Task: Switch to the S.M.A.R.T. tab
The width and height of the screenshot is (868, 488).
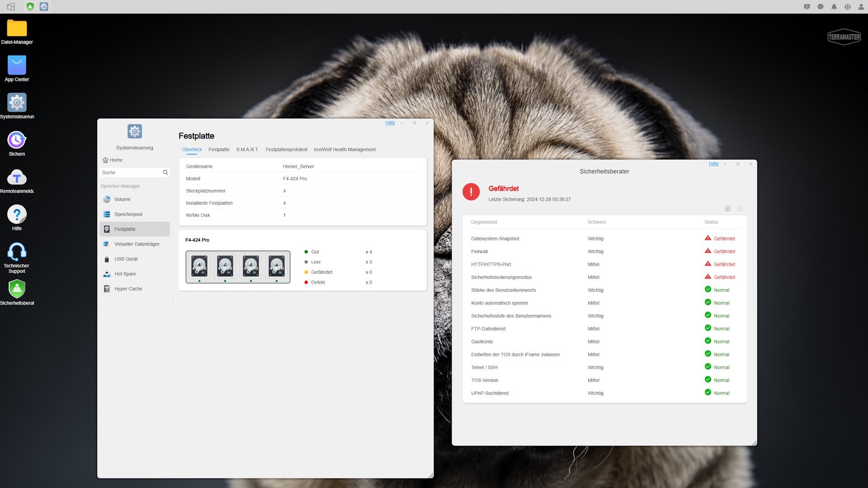Action: point(247,150)
